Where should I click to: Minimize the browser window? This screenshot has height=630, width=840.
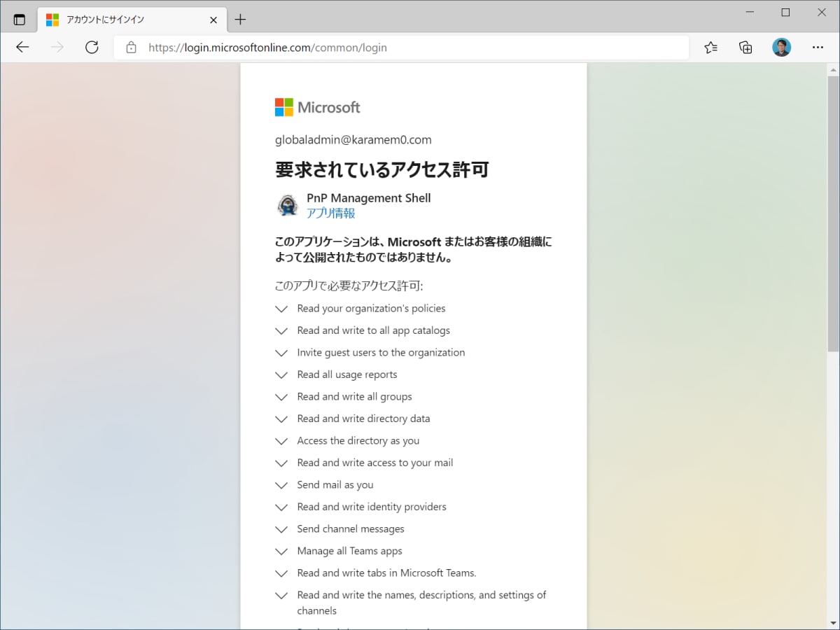750,13
